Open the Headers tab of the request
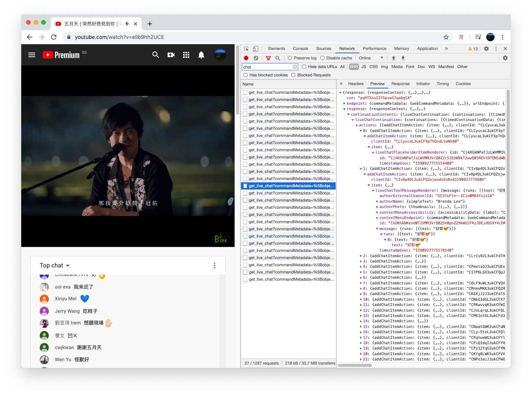The image size is (532, 396). [x=356, y=84]
